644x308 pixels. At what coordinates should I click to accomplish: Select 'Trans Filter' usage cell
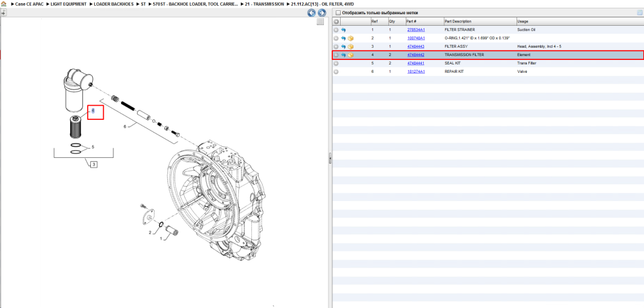click(x=527, y=63)
